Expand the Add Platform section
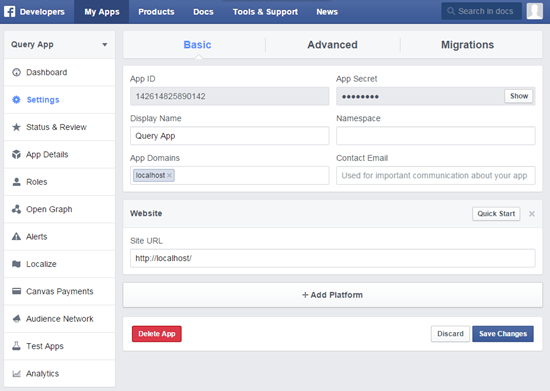This screenshot has height=391, width=550. tap(333, 295)
